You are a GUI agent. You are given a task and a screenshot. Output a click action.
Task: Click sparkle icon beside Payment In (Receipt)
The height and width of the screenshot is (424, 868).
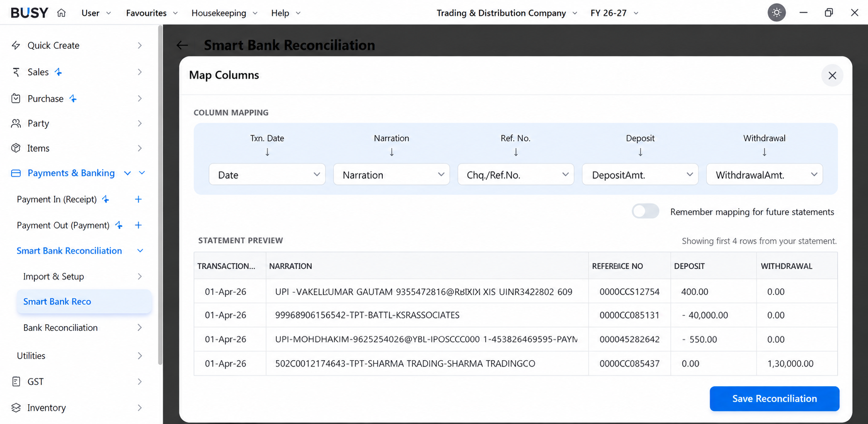105,199
